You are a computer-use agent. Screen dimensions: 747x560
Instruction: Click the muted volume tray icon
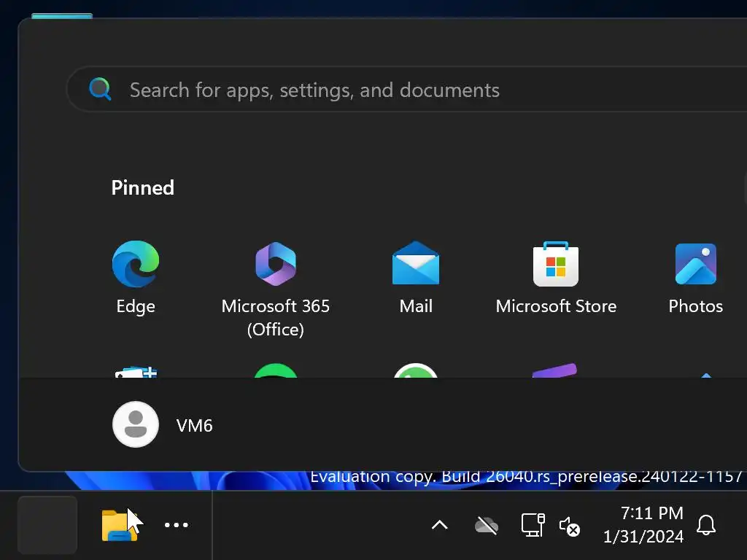coord(569,526)
